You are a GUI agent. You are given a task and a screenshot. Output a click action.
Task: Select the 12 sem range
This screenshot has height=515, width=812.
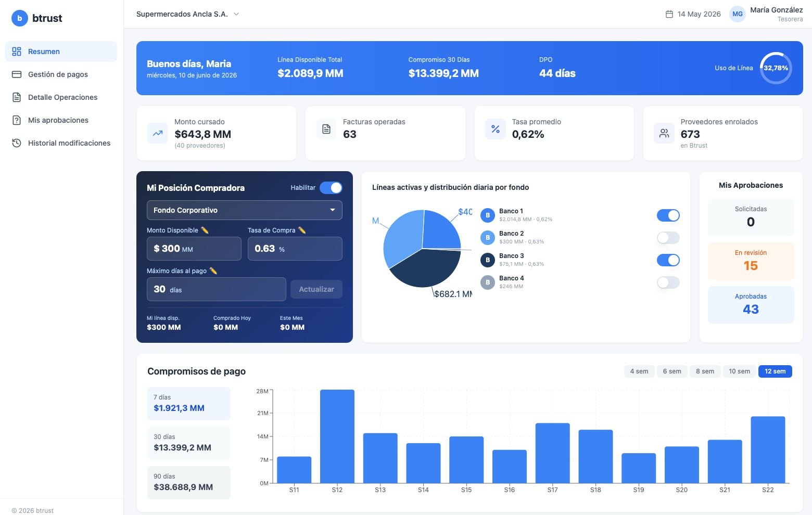coord(775,371)
